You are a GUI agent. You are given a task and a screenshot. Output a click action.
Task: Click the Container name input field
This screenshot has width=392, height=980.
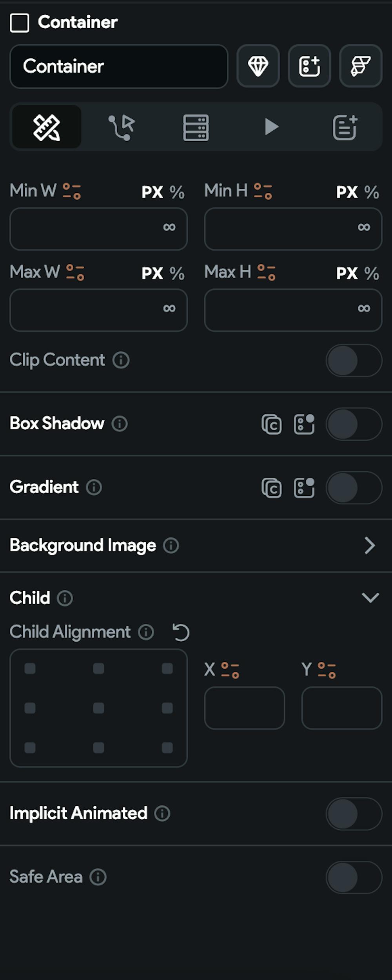(119, 66)
